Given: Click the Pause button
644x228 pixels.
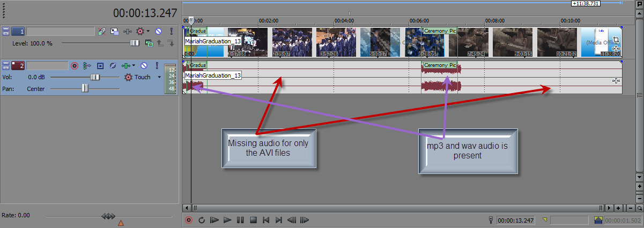Looking at the screenshot, I should [x=240, y=220].
